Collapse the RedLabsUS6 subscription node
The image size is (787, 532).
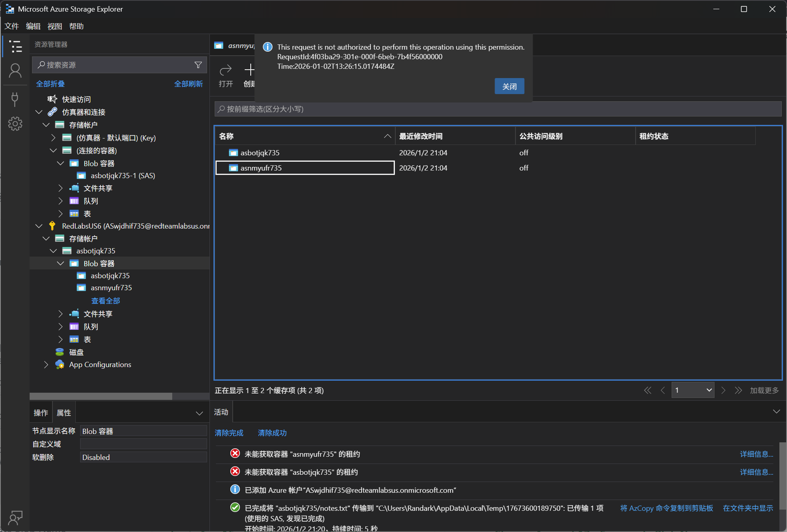click(39, 226)
